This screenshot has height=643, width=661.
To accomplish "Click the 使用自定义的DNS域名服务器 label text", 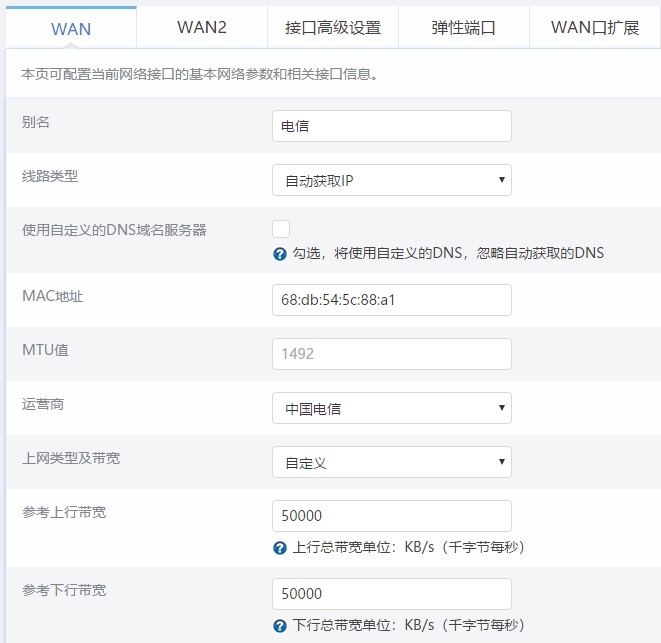I will coord(114,230).
